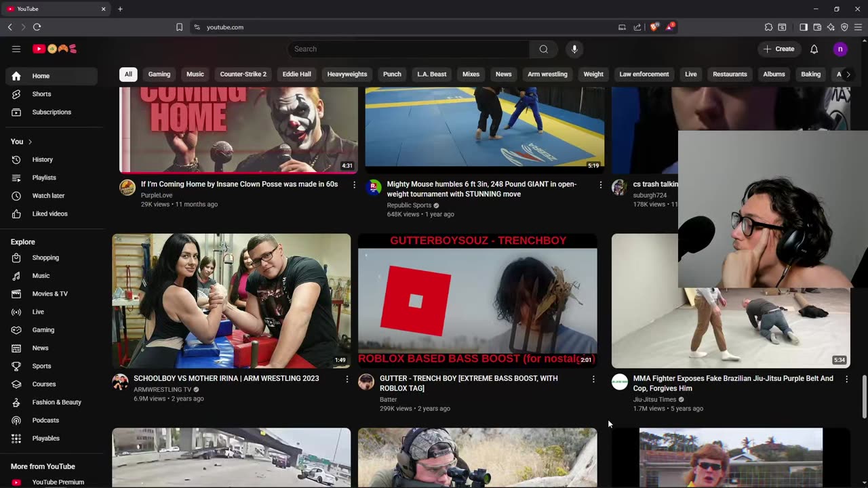The image size is (868, 488).
Task: Click the YouTube search input field
Action: 409,49
